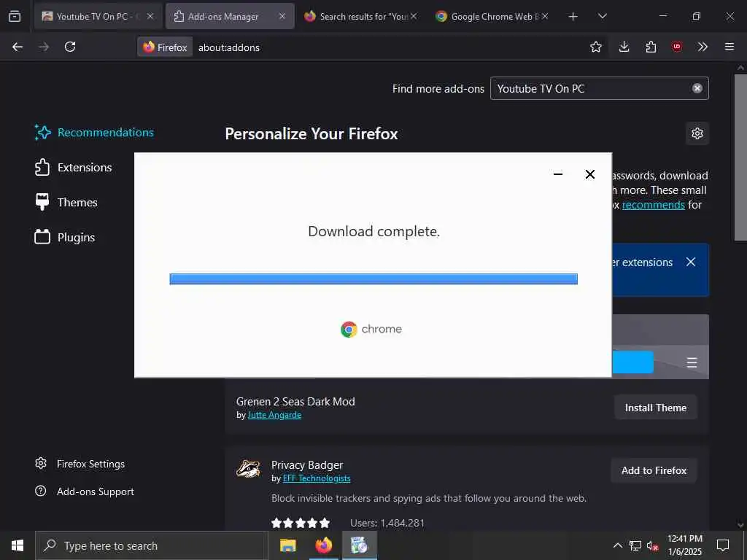Open Extensions category in sidebar
This screenshot has width=747, height=560.
click(x=74, y=168)
